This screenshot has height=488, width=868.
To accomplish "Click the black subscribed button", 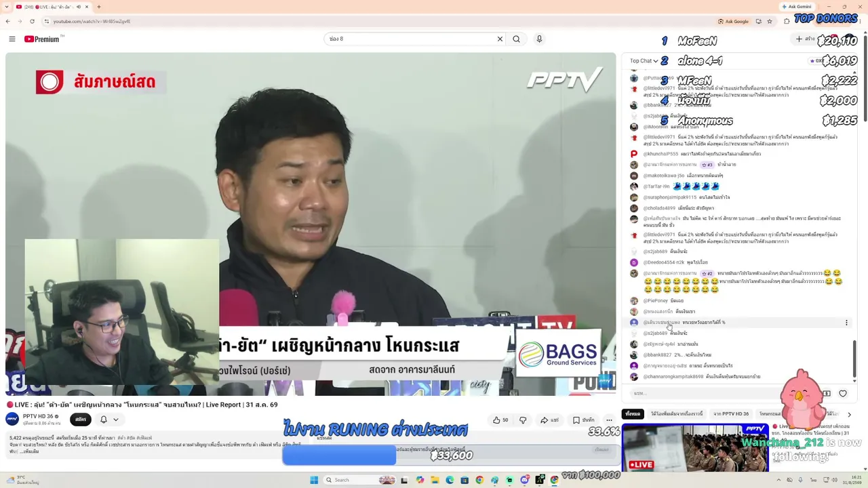I will pos(81,420).
